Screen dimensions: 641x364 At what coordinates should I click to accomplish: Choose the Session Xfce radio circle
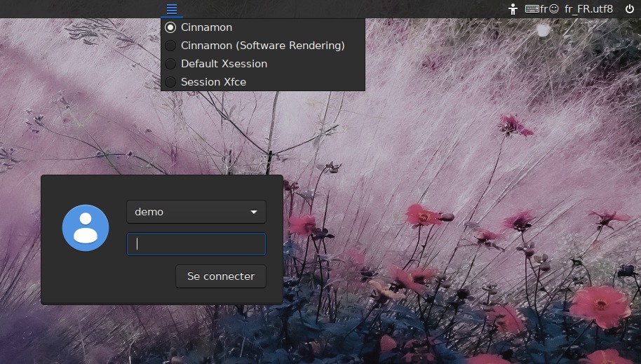click(170, 82)
